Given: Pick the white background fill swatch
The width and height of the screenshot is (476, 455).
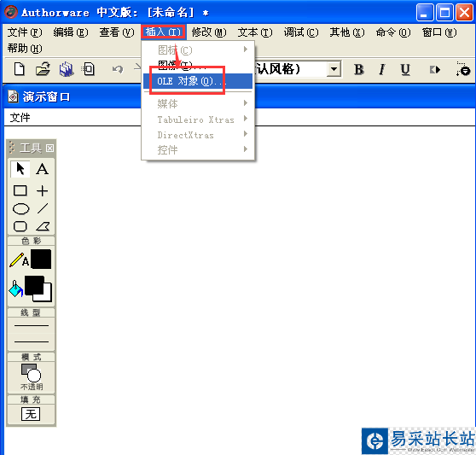Looking at the screenshot, I should click(x=47, y=296).
